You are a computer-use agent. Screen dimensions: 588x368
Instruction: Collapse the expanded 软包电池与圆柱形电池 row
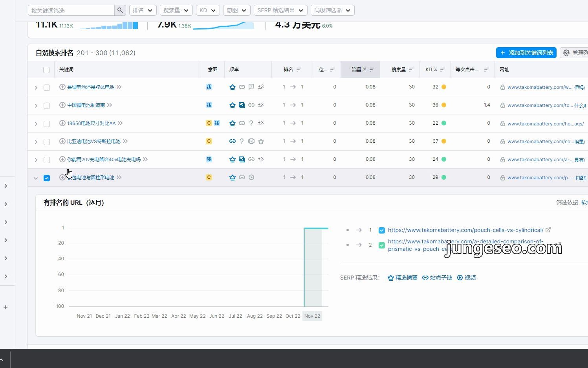coord(35,178)
